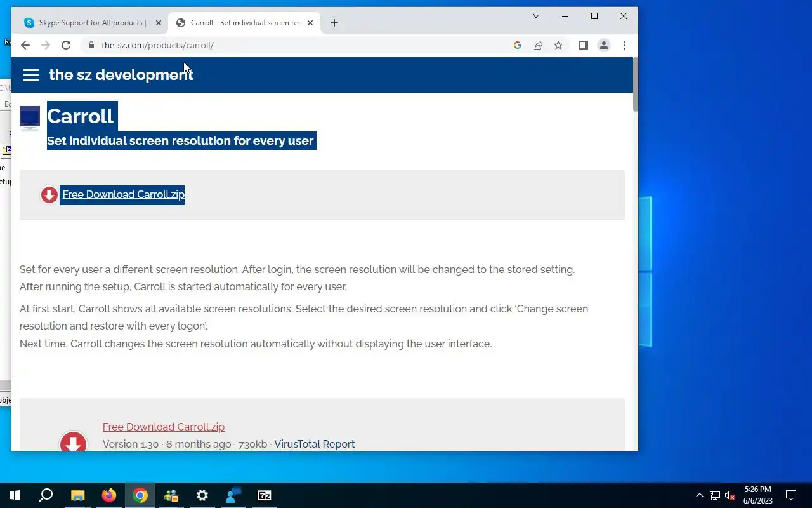Open the Chrome three-dot menu
Image resolution: width=812 pixels, height=508 pixels.
(624, 45)
